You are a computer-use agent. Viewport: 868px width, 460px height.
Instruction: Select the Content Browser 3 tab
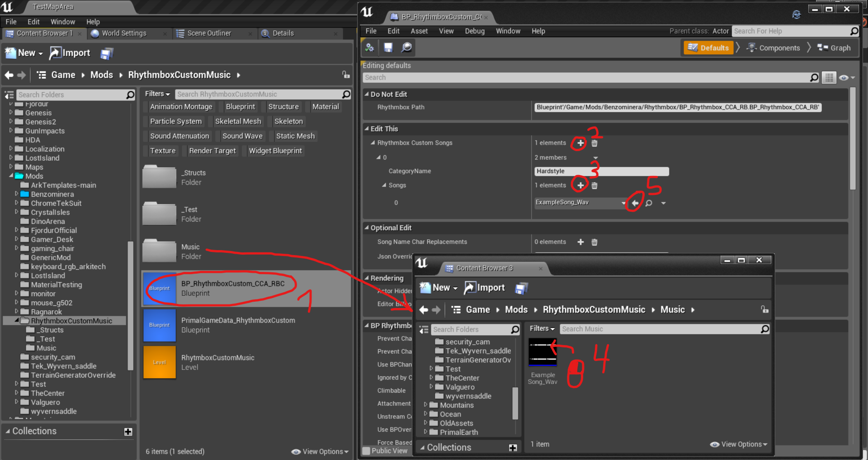[x=485, y=268]
